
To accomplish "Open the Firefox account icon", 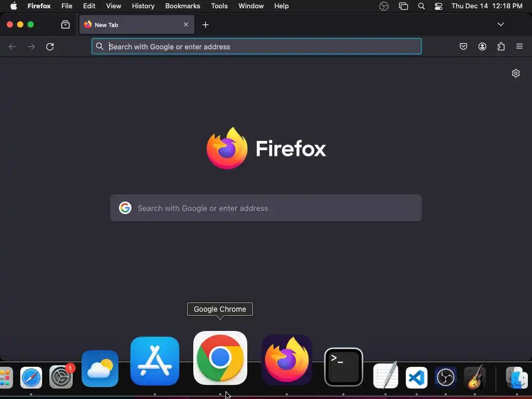I will point(482,46).
